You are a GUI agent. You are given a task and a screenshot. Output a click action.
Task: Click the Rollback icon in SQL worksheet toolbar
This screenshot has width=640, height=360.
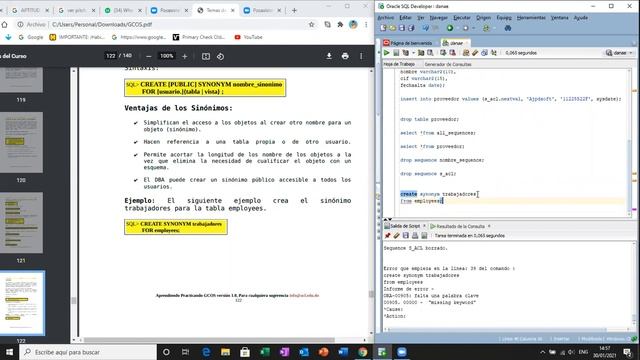pyautogui.click(x=452, y=53)
